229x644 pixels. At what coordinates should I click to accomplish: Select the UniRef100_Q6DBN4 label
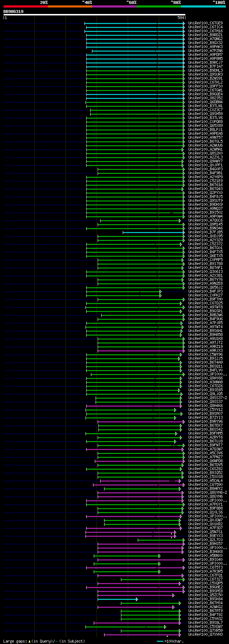pyautogui.click(x=205, y=102)
